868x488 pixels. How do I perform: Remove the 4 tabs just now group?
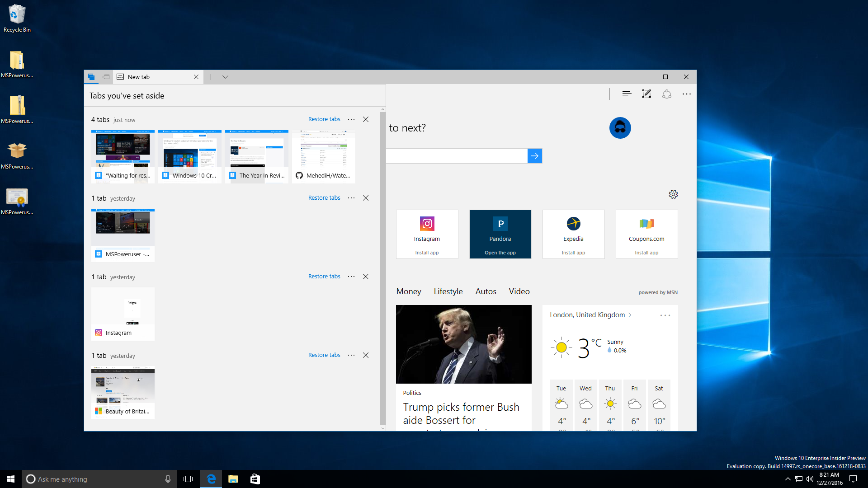(366, 119)
